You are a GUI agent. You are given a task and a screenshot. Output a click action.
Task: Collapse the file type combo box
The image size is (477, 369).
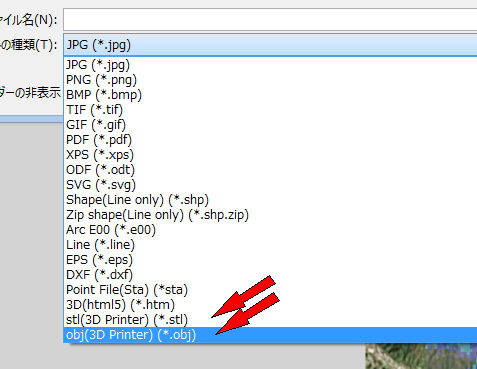click(x=270, y=45)
